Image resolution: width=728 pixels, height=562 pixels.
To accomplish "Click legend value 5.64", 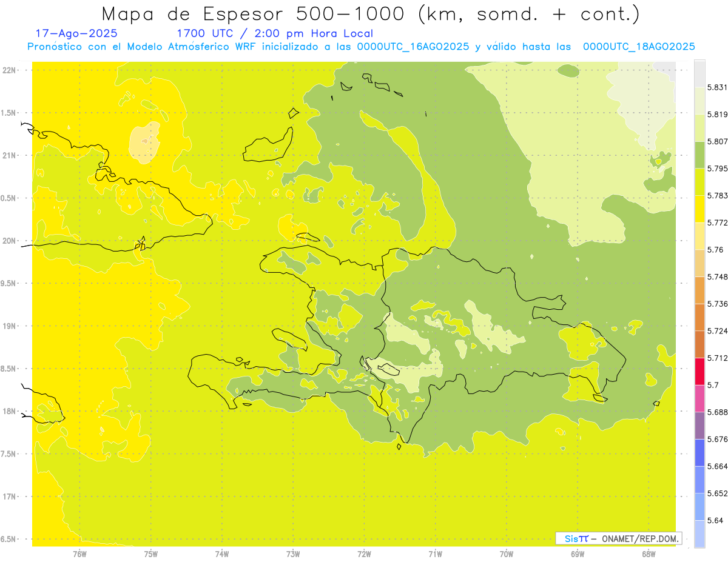I will click(x=715, y=520).
